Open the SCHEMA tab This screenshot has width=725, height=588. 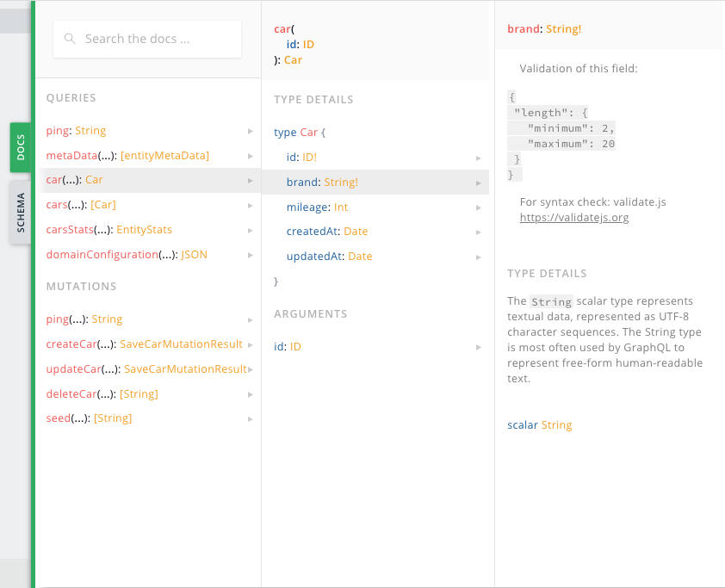point(21,213)
